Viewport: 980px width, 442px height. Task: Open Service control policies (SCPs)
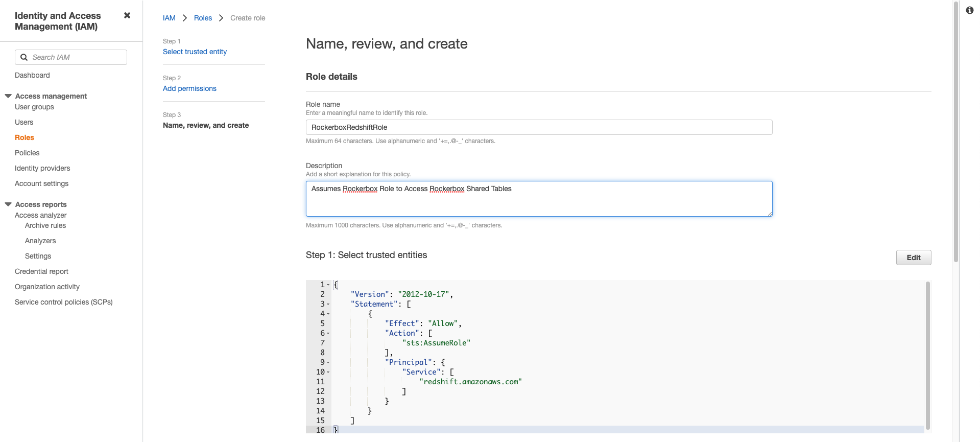click(64, 302)
